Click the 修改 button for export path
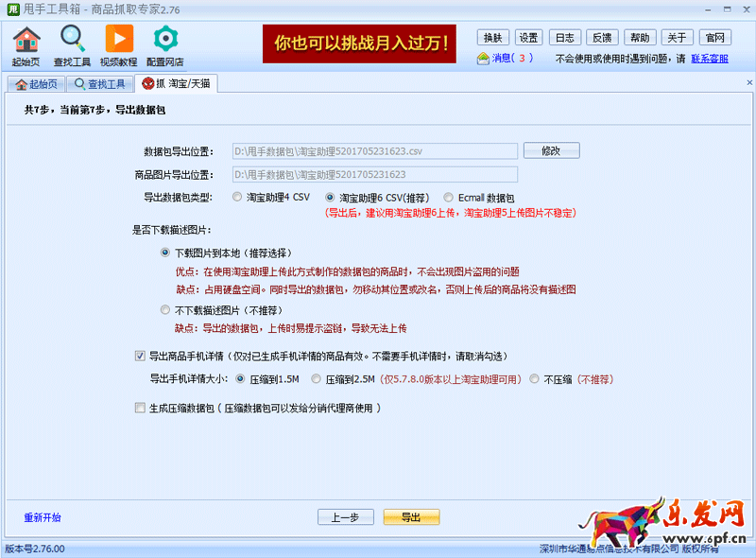The height and width of the screenshot is (558, 756). point(550,150)
